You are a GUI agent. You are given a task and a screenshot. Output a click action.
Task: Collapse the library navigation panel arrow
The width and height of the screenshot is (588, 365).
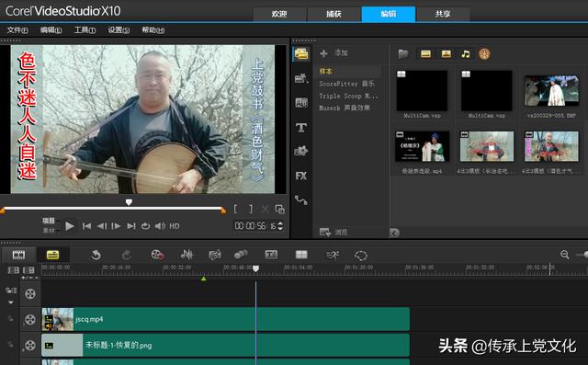394,233
